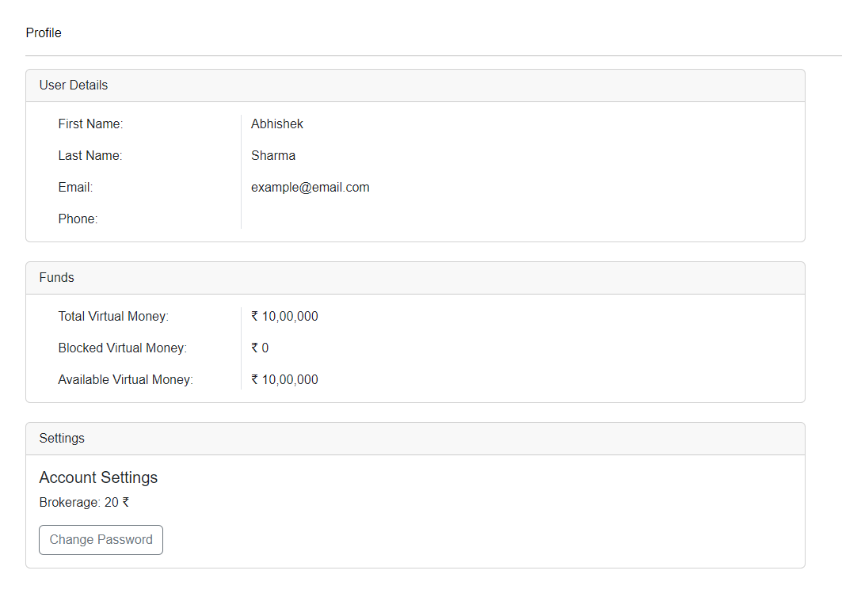Select the Funds card header

[56, 278]
